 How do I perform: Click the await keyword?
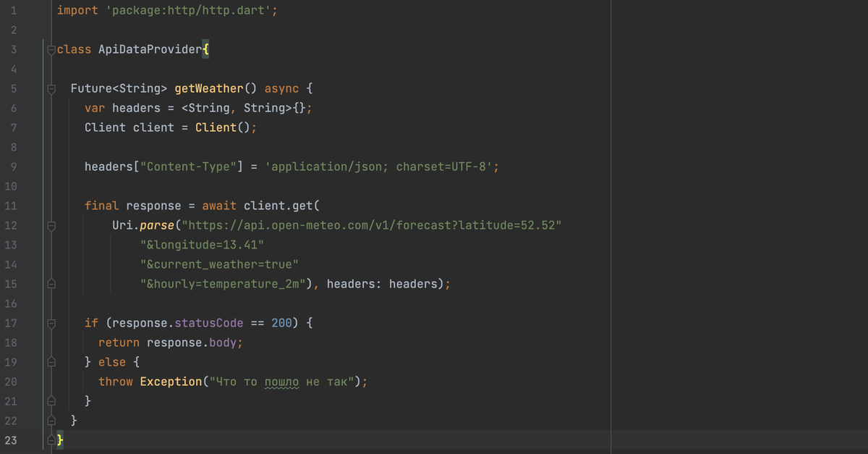[x=219, y=206]
